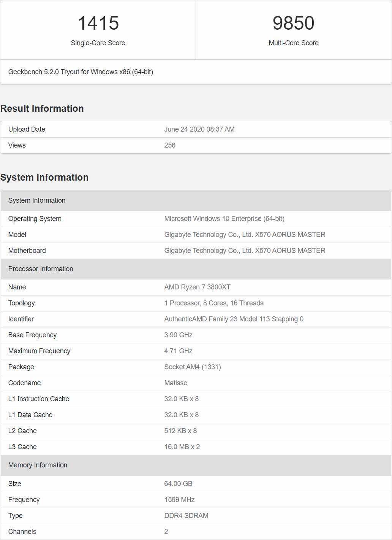Screen dimensions: 392x540
Task: Click the Codename label
Action: 24,383
